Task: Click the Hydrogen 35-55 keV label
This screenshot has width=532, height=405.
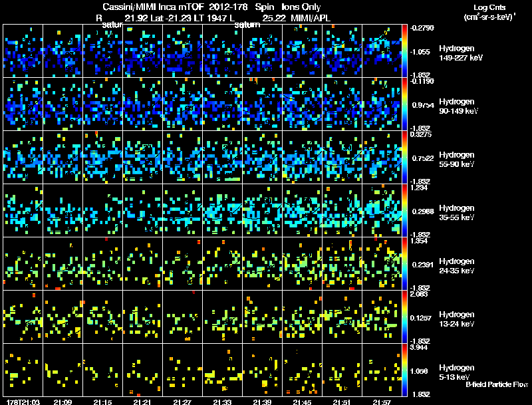Action: pos(457,213)
